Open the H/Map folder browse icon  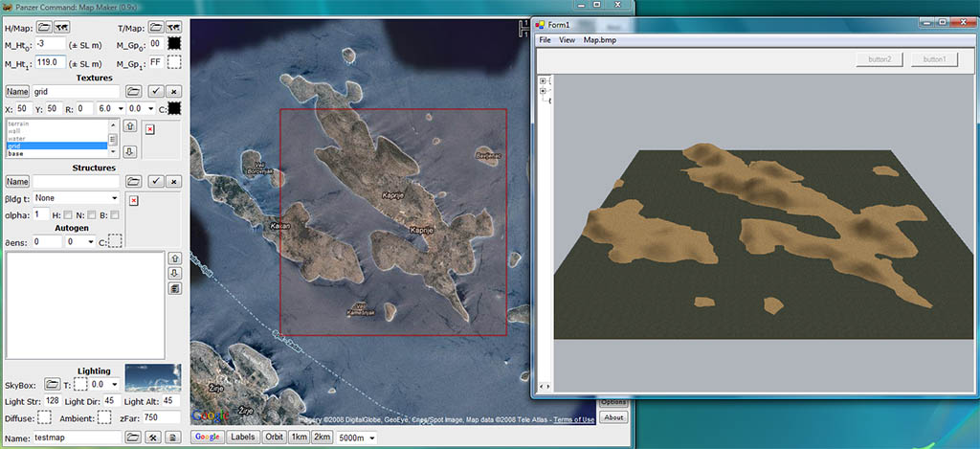(46, 28)
